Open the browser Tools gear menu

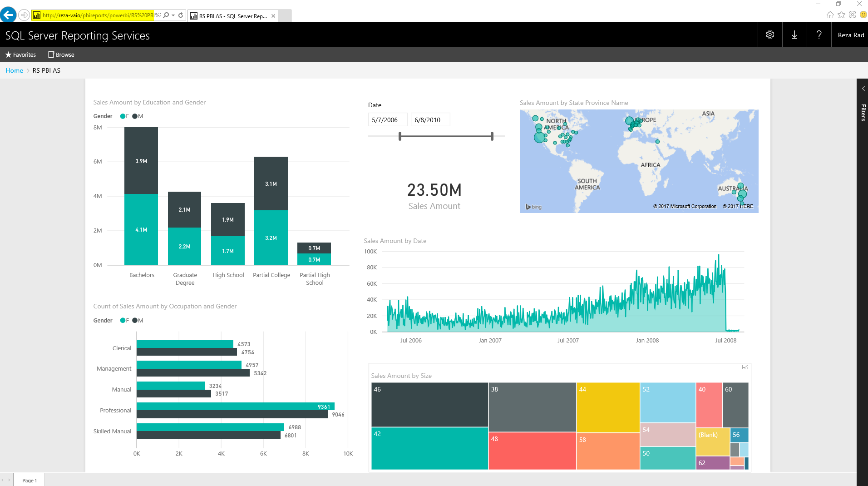tap(852, 15)
